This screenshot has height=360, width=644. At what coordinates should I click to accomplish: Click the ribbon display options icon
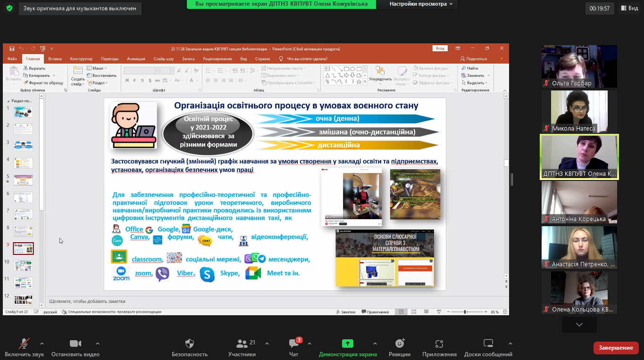[x=458, y=49]
